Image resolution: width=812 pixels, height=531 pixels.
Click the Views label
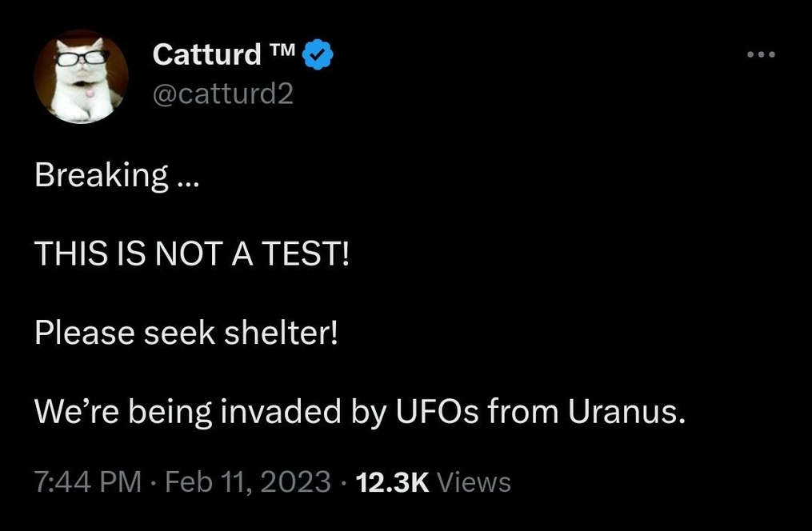point(474,482)
